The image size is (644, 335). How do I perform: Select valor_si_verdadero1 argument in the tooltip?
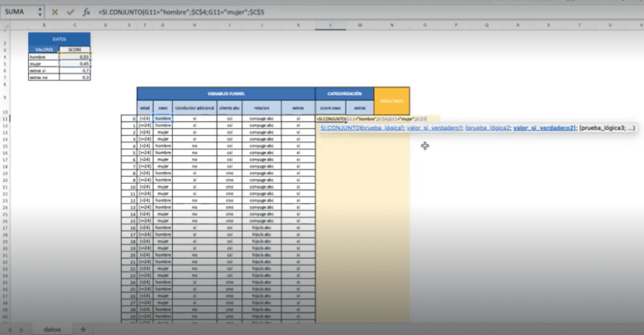click(435, 128)
